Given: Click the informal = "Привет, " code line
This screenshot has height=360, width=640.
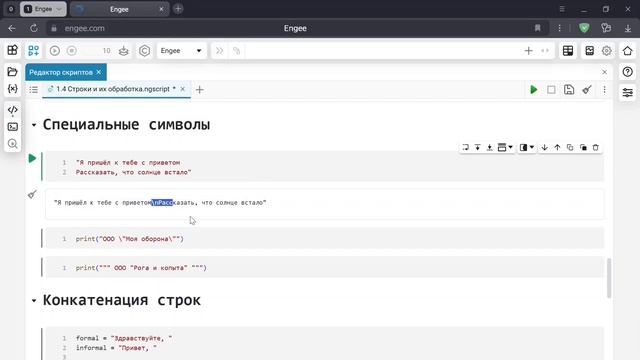Looking at the screenshot, I should [x=116, y=348].
